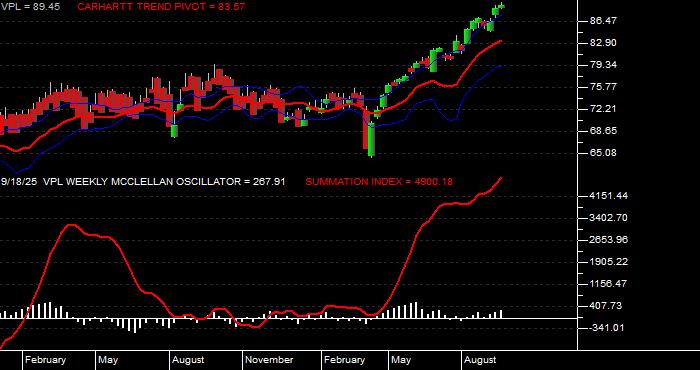Click the 1905.22 summation axis value
This screenshot has width=700, height=370.
pyautogui.click(x=608, y=262)
